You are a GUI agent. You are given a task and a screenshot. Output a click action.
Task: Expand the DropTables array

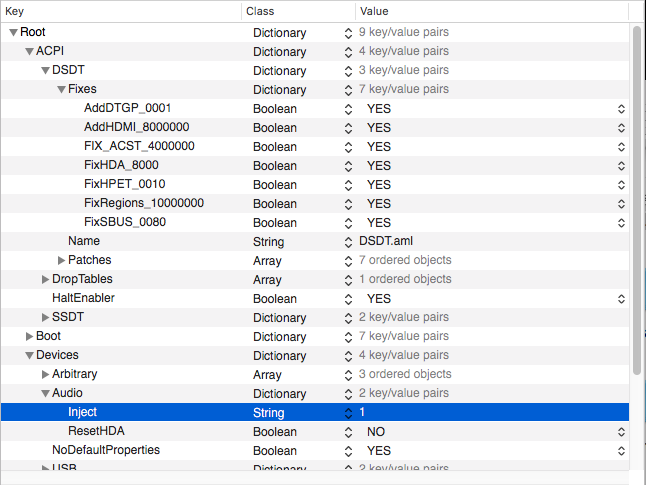pos(45,279)
